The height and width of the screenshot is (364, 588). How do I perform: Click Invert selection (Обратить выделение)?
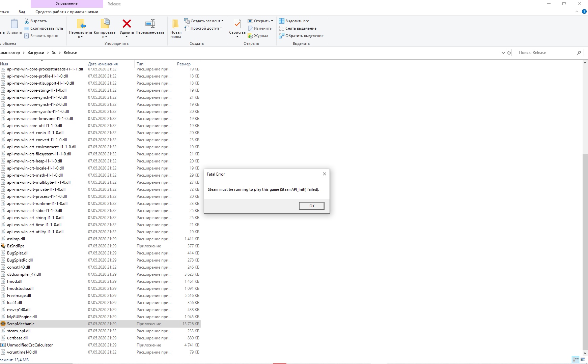point(301,36)
